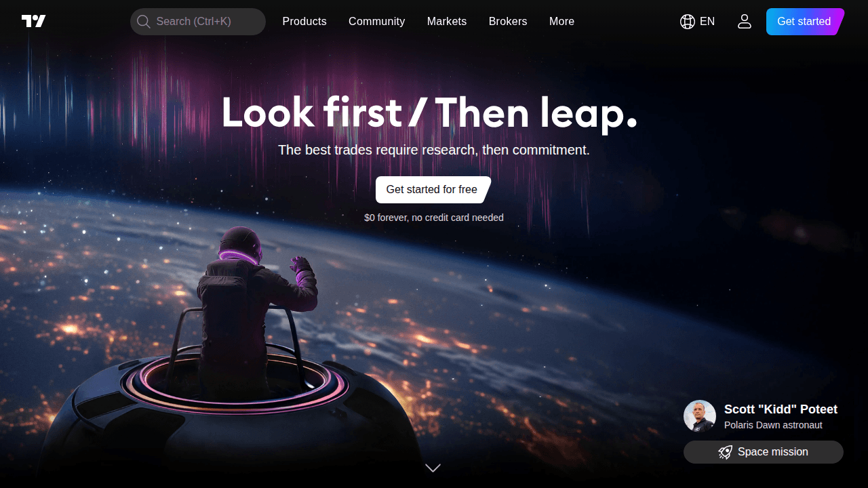Open the Brokers menu

(508, 22)
